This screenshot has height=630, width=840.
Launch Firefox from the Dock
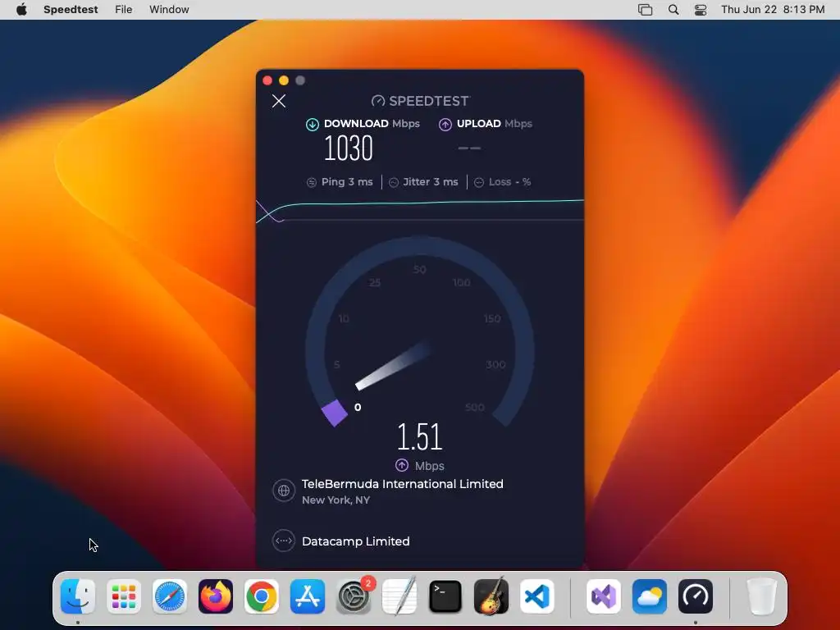[216, 596]
